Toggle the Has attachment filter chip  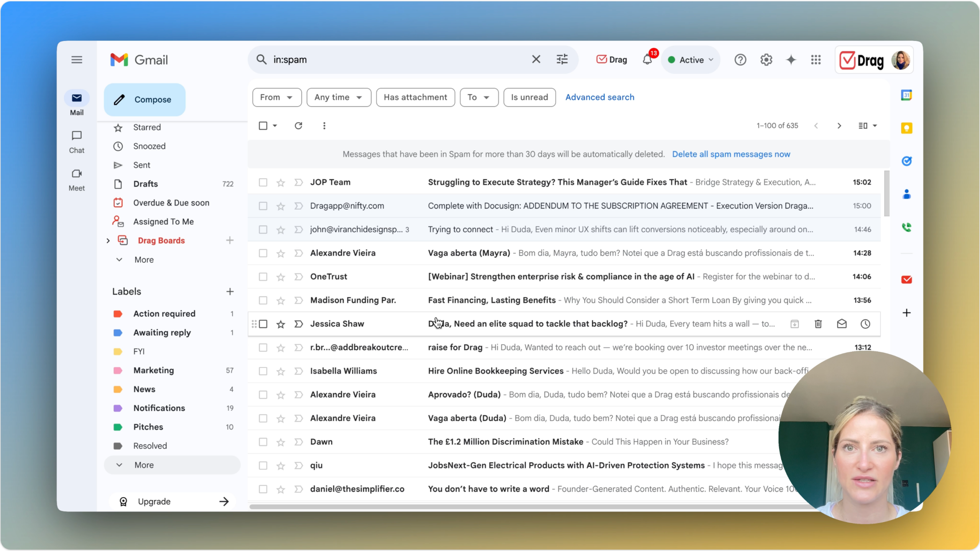coord(415,97)
